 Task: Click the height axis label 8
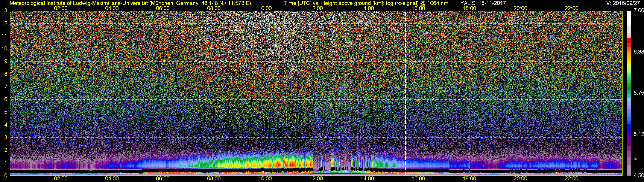(x=6, y=74)
